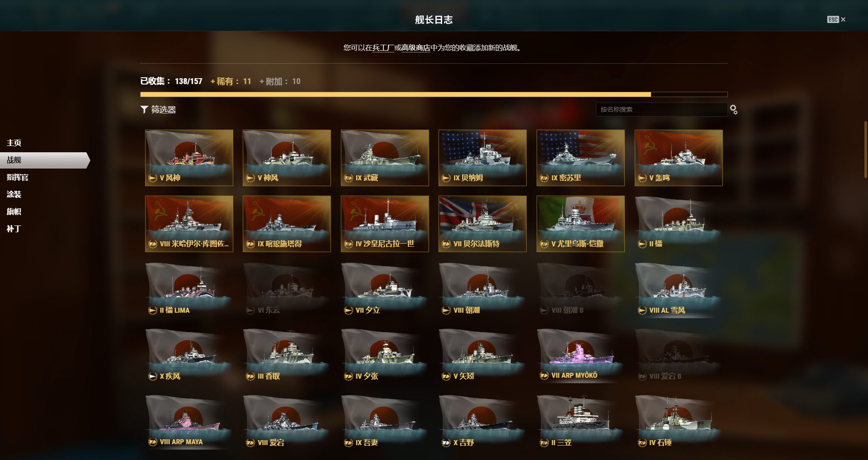This screenshot has width=868, height=460.
Task: Select the VII 贝尔法斯特 ship thumbnail
Action: pyautogui.click(x=482, y=224)
